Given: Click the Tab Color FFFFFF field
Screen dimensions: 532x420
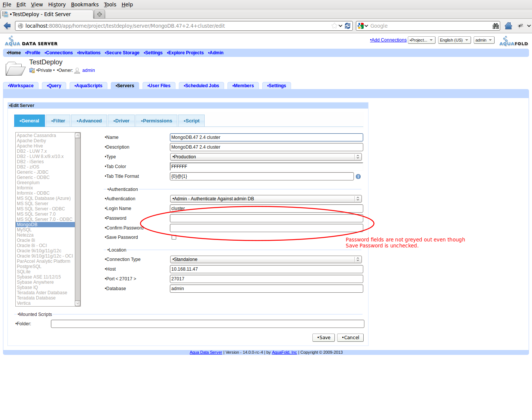Looking at the screenshot, I should (x=266, y=167).
